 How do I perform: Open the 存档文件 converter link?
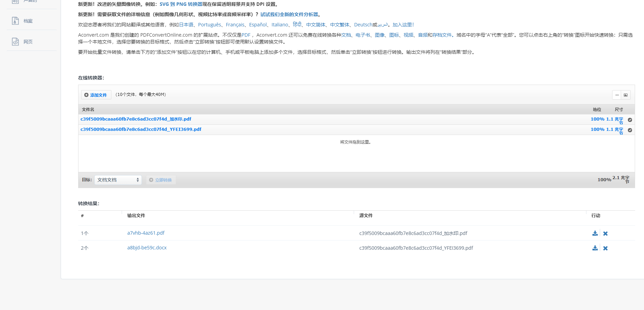tap(442, 35)
